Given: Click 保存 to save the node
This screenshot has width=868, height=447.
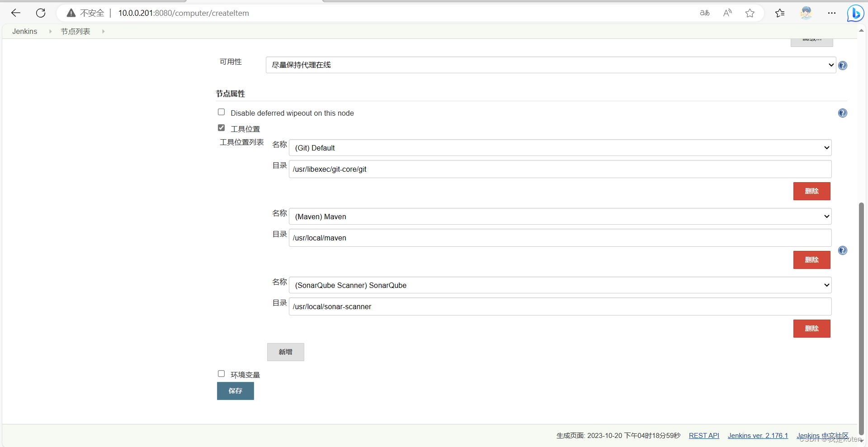Looking at the screenshot, I should (236, 391).
